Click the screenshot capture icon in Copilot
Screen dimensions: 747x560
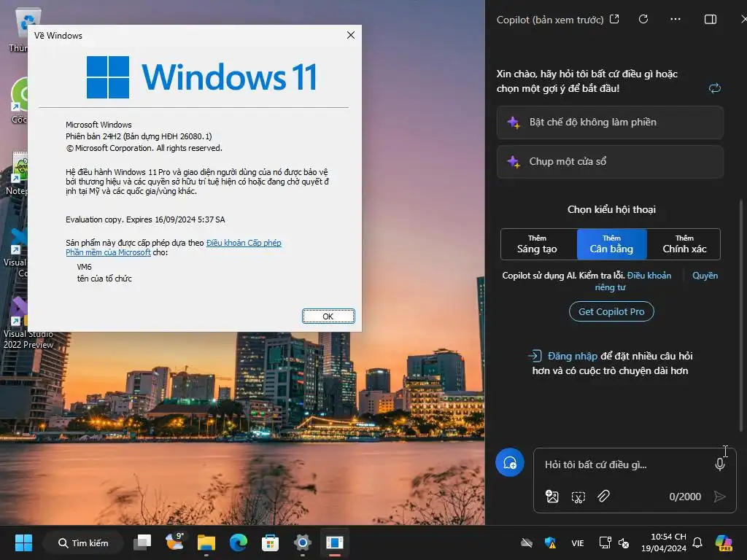pos(578,497)
